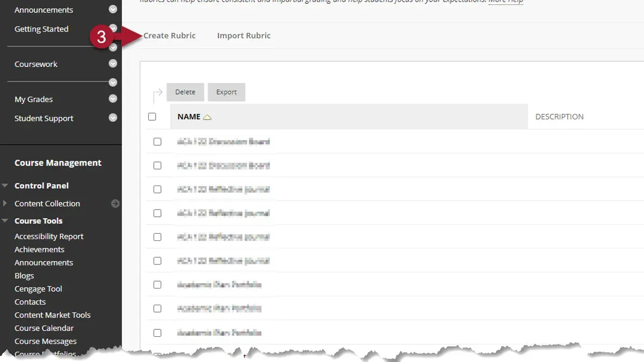
Task: Go to Coursework in the course menu
Action: (36, 64)
